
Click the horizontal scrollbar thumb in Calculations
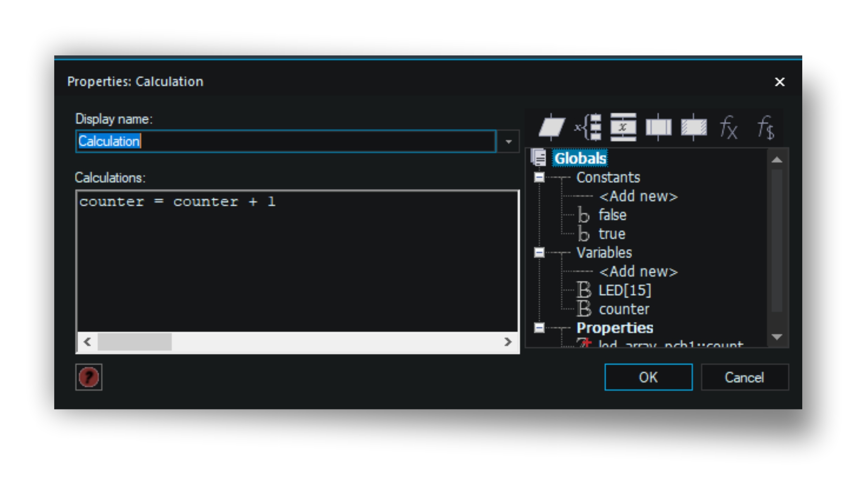coord(134,342)
